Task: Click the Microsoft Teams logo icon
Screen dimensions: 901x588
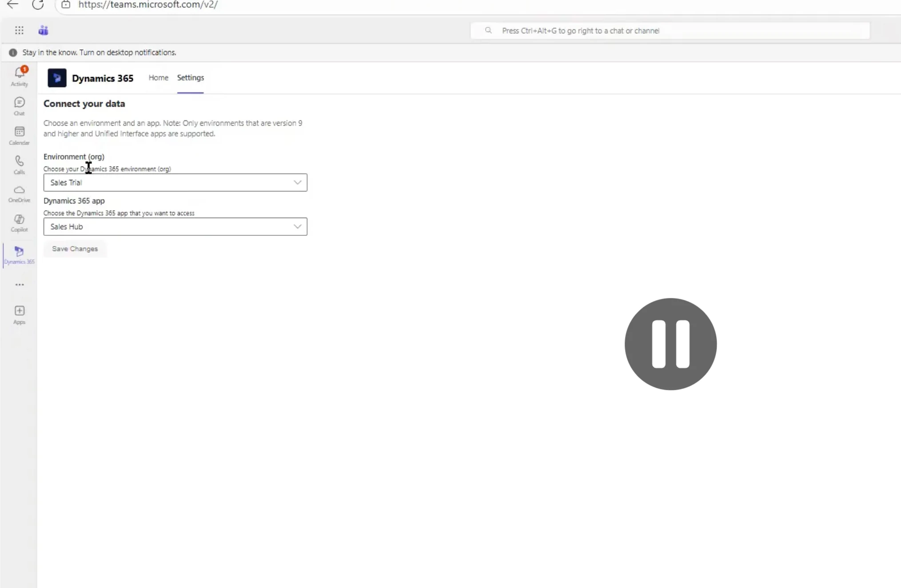Action: (43, 30)
